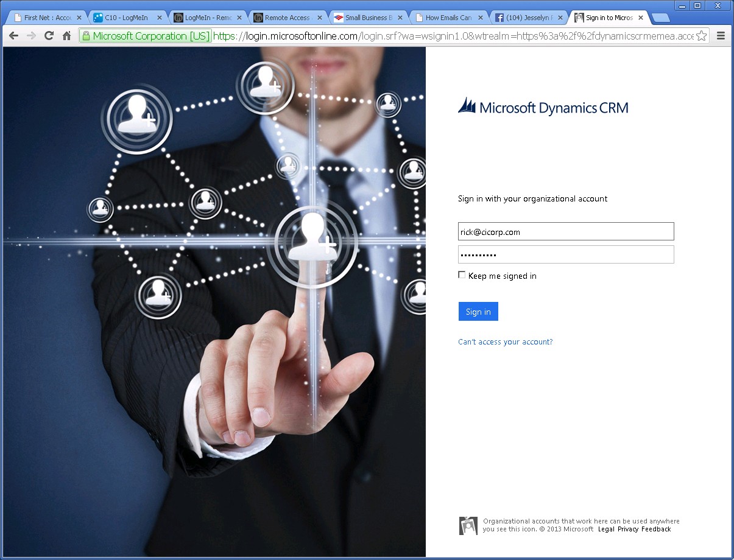Close the C10 - LogMeIn tab
Viewport: 734px width, 560px height.
click(159, 18)
